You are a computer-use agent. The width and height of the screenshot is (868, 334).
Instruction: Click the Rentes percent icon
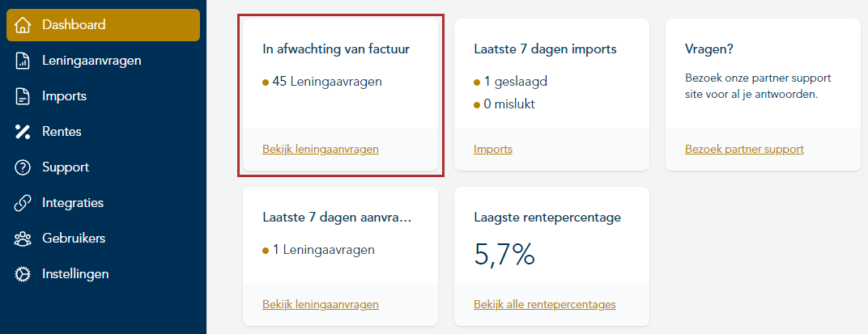point(23,132)
